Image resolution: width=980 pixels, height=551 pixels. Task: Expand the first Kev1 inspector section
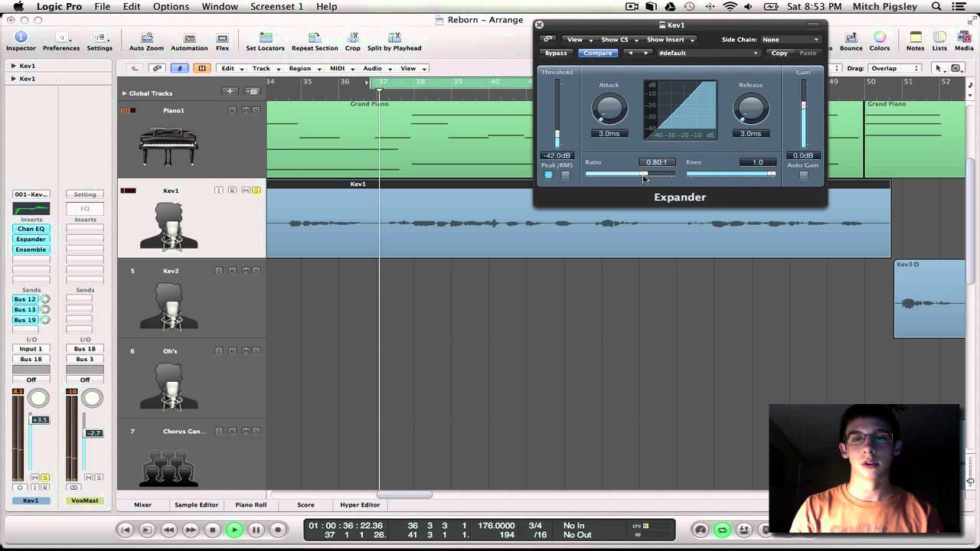coord(13,66)
